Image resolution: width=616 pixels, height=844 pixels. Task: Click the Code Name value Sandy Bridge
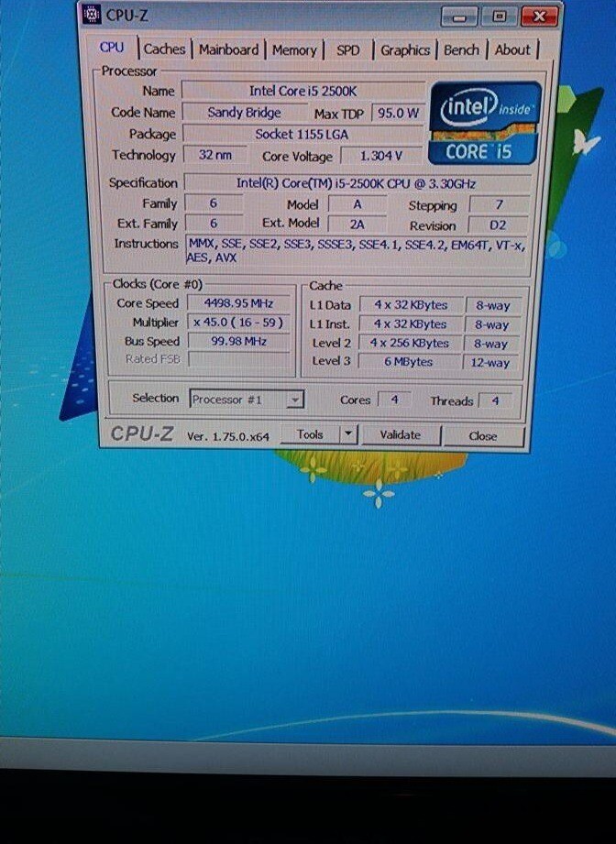pos(244,113)
